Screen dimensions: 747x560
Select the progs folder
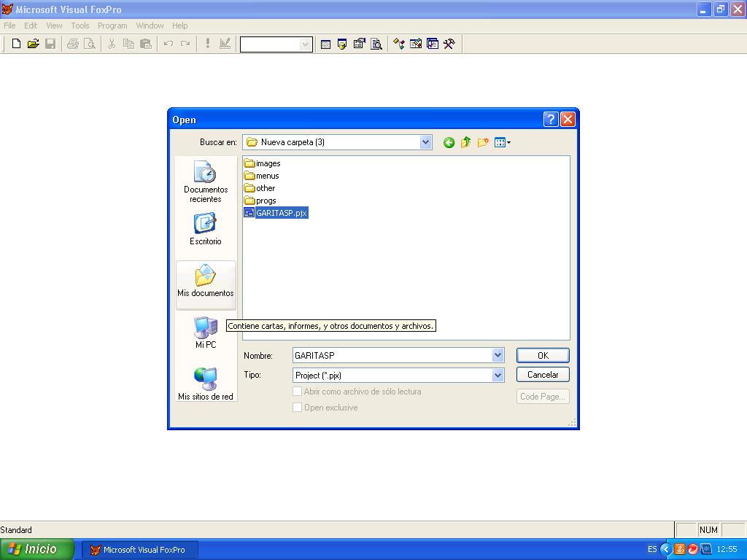[260, 201]
